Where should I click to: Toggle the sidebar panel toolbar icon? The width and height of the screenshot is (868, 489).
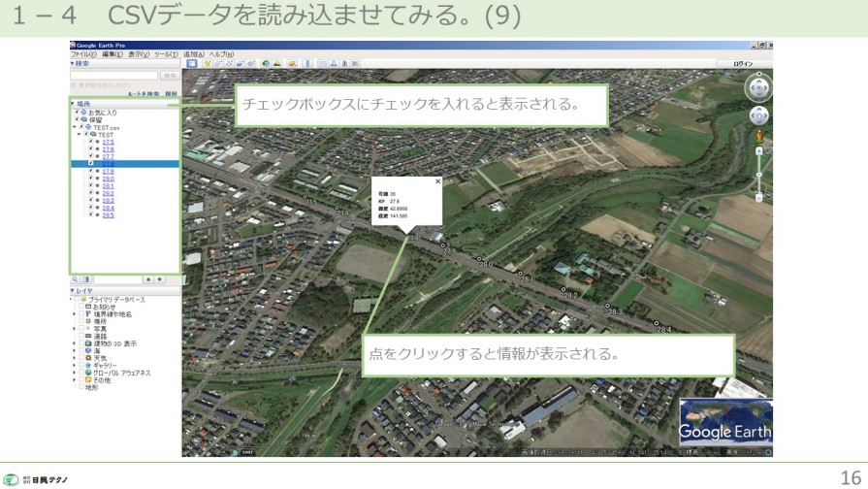pos(191,63)
